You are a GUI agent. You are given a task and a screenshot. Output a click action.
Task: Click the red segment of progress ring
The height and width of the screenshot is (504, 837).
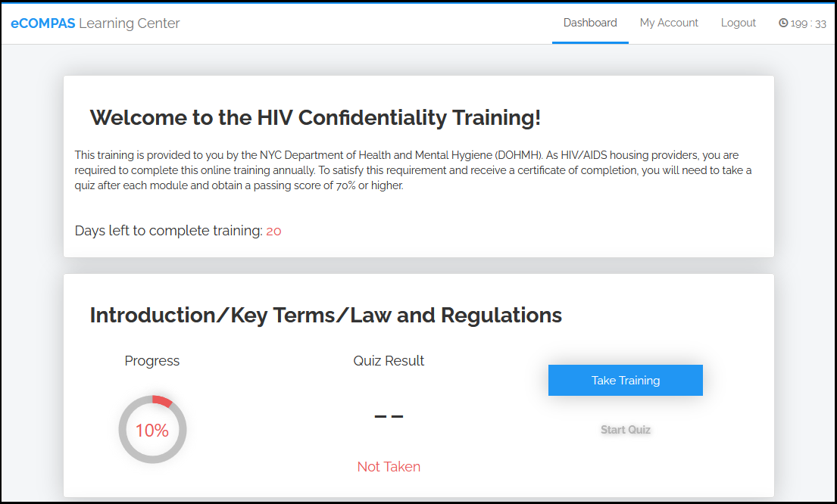click(x=163, y=400)
